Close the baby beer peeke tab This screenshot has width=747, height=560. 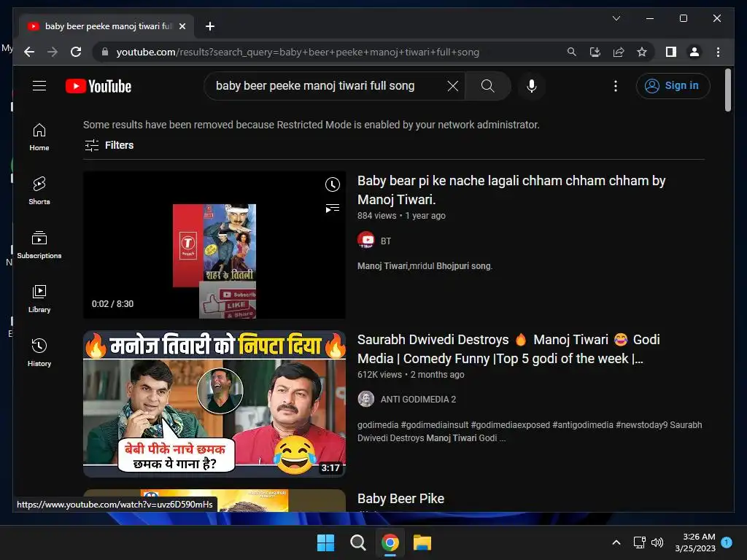(182, 26)
